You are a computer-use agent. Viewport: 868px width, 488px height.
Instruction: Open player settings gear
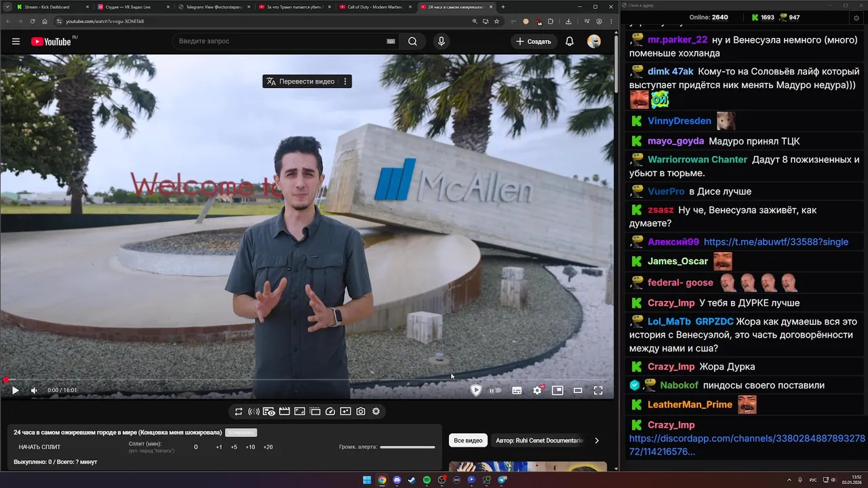click(537, 390)
